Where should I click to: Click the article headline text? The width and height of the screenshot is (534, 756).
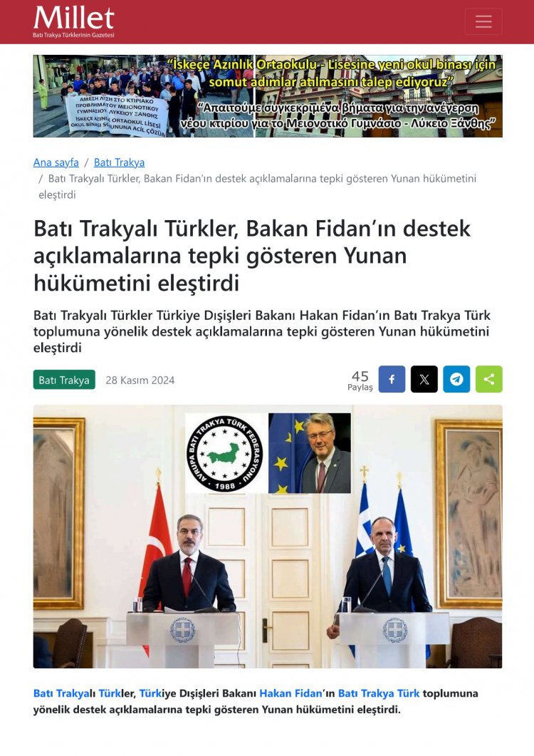point(252,256)
